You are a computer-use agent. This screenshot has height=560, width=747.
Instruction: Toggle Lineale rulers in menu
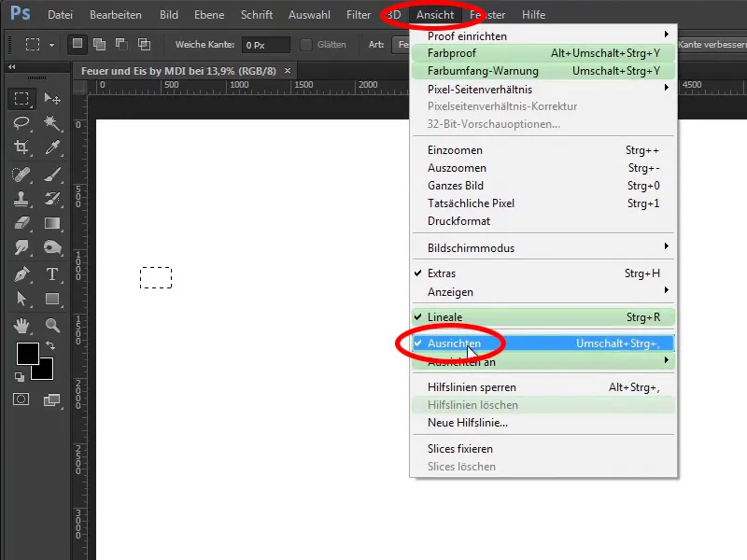[x=543, y=317]
